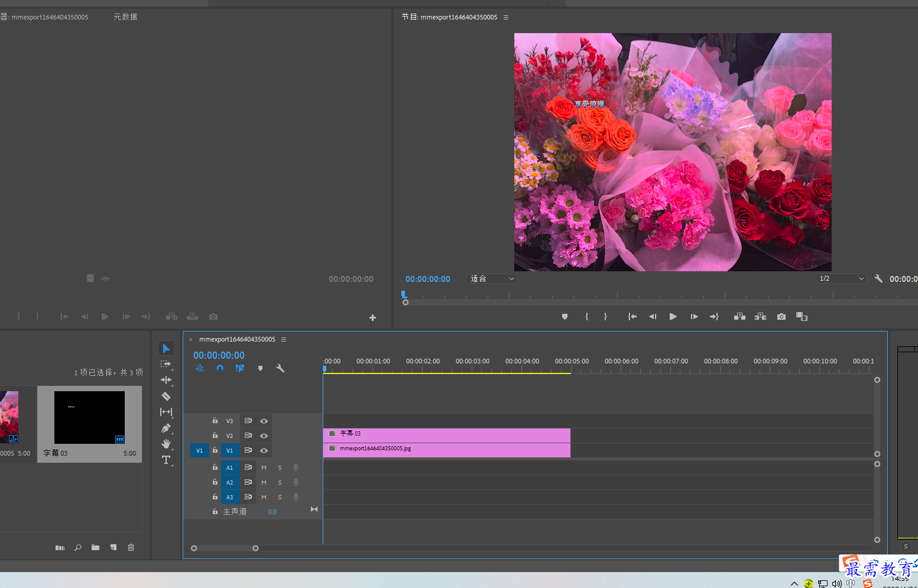The image size is (918, 588).
Task: Add marker in Program Monitor
Action: [565, 317]
